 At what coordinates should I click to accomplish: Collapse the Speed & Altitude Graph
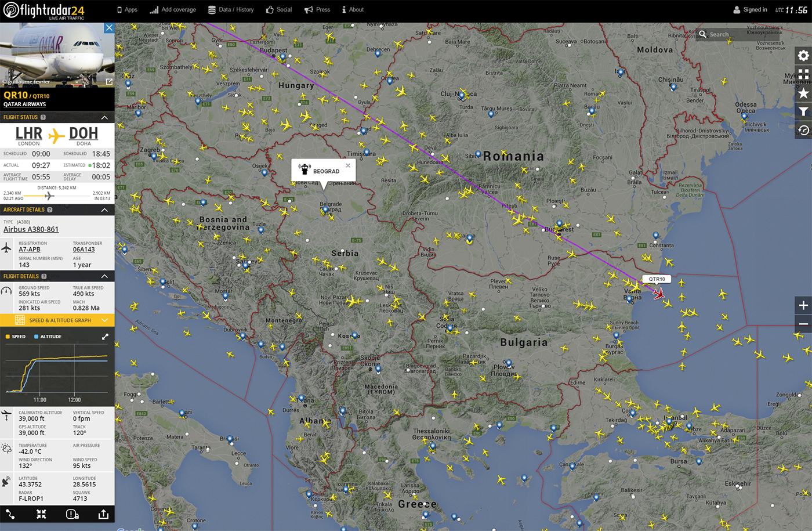tap(104, 320)
